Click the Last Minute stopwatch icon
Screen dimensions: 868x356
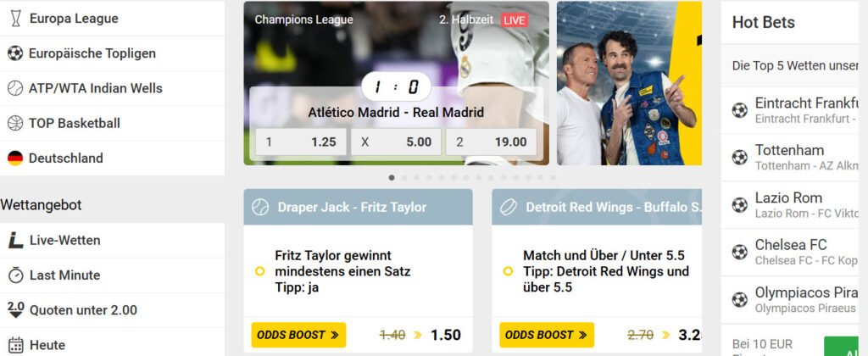[15, 275]
